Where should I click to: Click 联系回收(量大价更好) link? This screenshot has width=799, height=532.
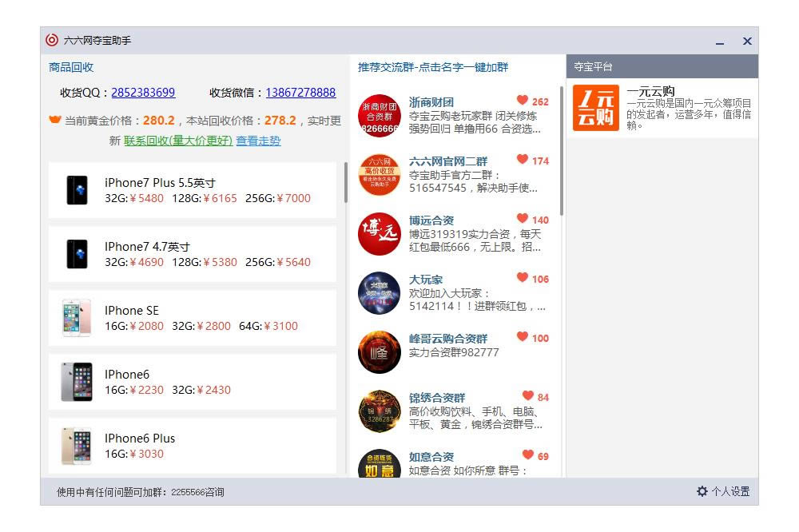point(178,141)
